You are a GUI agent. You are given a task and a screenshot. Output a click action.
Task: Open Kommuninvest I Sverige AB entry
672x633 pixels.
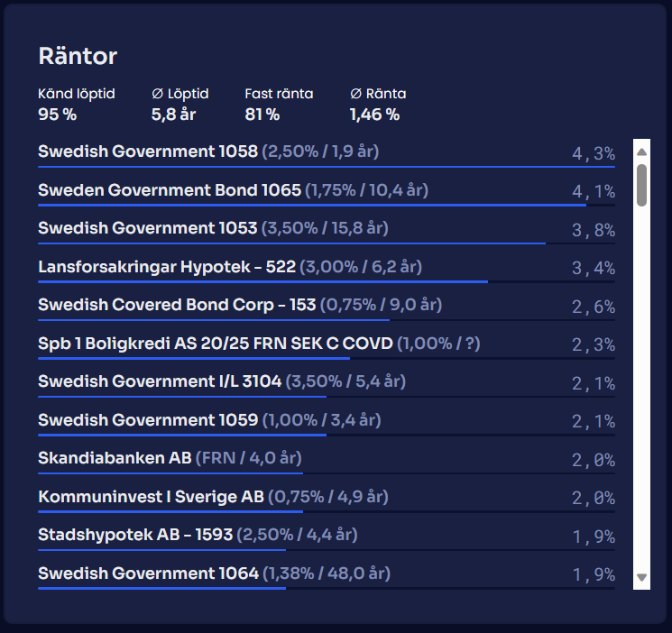click(151, 497)
